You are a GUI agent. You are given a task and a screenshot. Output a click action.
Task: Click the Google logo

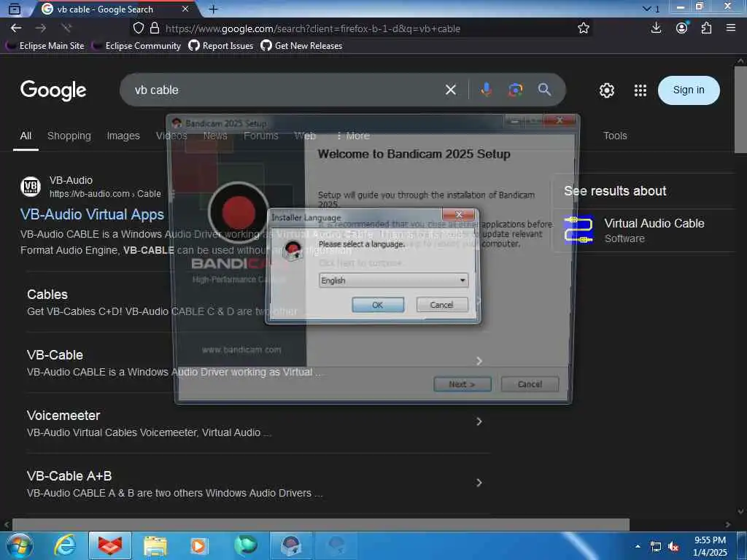pos(53,90)
